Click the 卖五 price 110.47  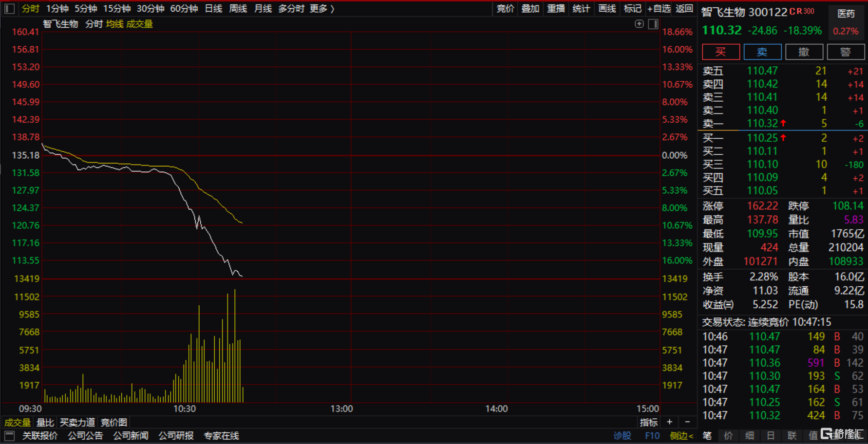point(762,71)
